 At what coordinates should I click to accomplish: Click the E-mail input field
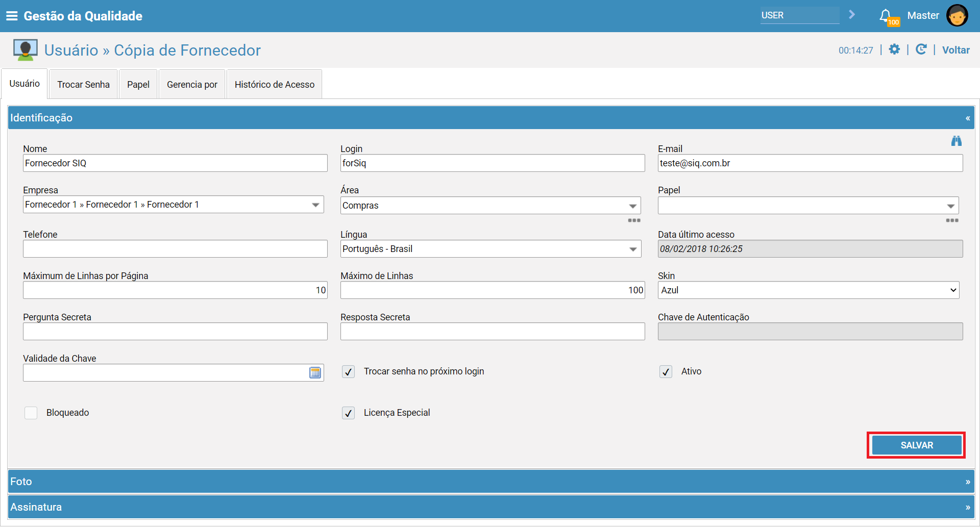(810, 163)
